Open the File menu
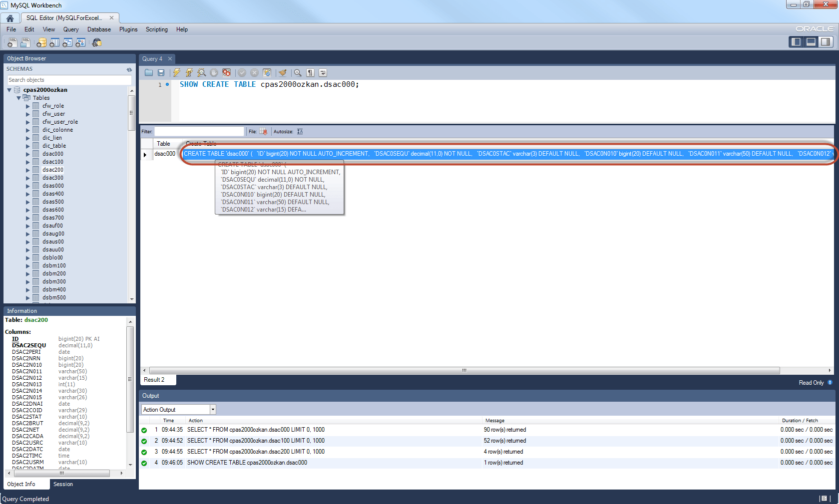Viewport: 839px width, 504px height. 11,29
